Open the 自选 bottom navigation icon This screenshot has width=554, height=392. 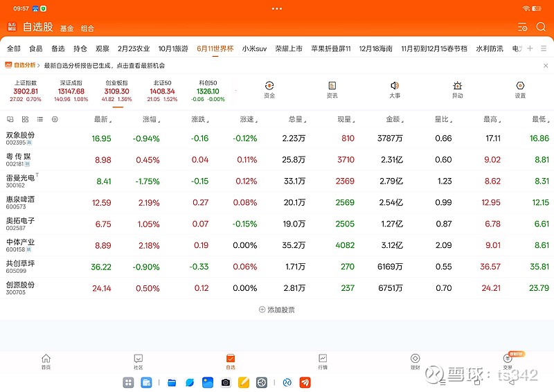[x=231, y=362]
